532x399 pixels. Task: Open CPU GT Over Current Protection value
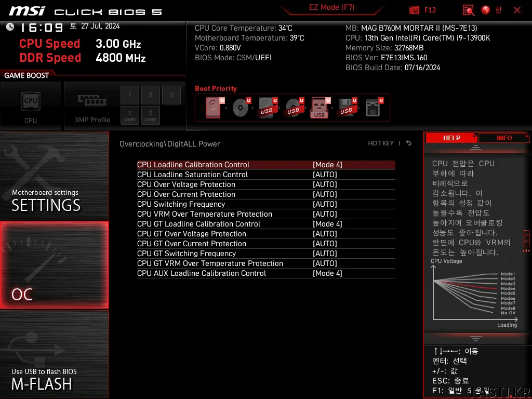pos(325,244)
